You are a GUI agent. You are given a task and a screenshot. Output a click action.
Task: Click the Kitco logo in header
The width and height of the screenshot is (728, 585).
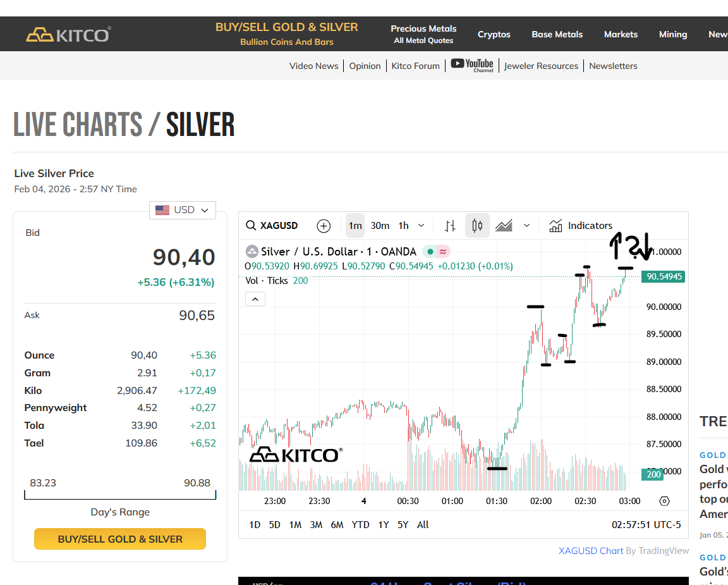point(68,34)
